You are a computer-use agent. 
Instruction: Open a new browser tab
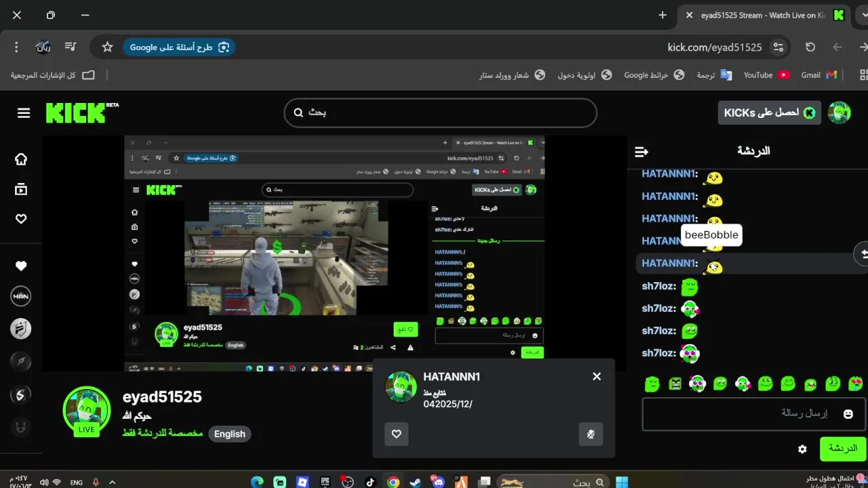663,15
